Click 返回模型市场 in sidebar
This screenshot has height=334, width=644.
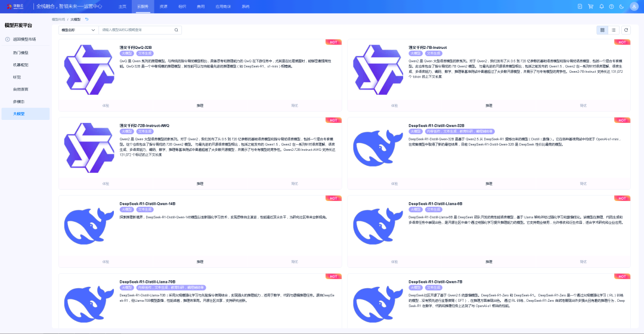click(24, 39)
